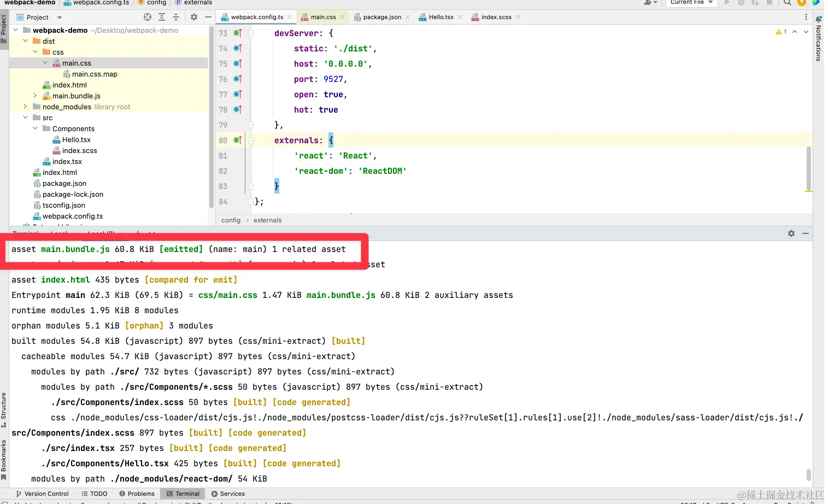The image size is (828, 504).
Task: Open the Notifications side panel
Action: (818, 39)
